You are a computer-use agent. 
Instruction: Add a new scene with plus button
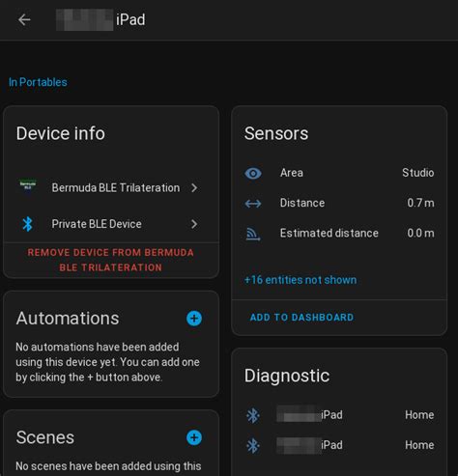[194, 437]
